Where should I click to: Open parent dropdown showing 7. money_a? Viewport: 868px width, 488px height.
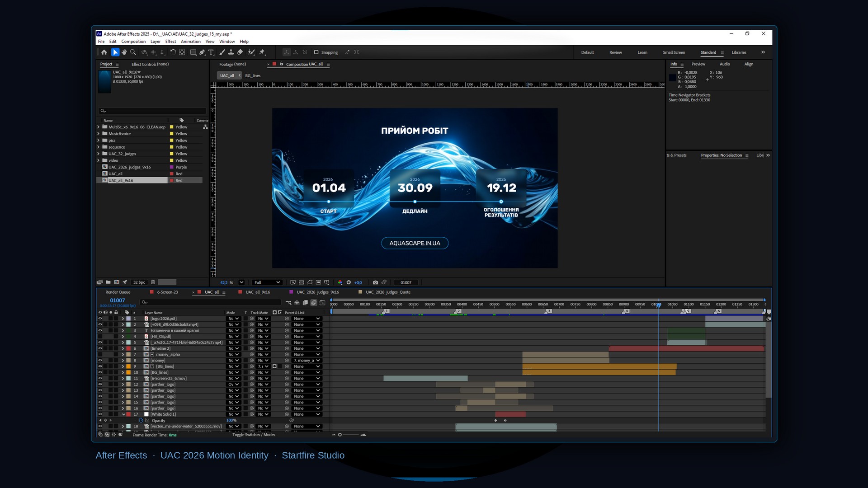click(307, 361)
